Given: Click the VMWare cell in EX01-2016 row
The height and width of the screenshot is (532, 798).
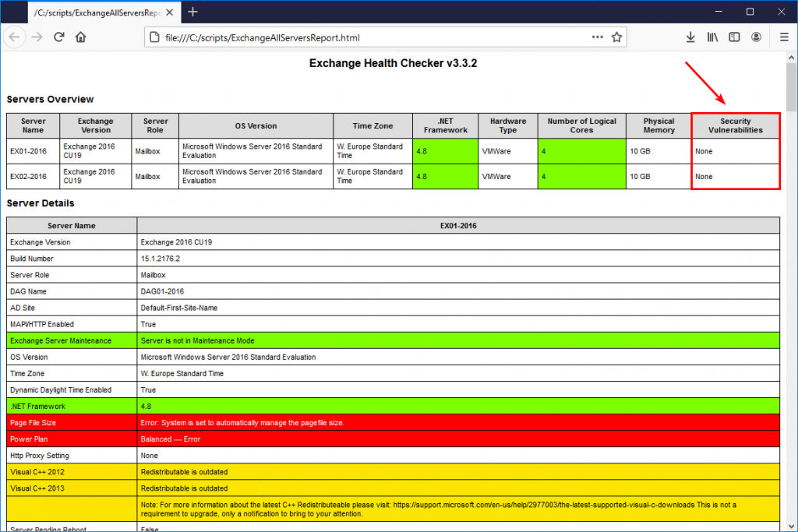Looking at the screenshot, I should (508, 151).
